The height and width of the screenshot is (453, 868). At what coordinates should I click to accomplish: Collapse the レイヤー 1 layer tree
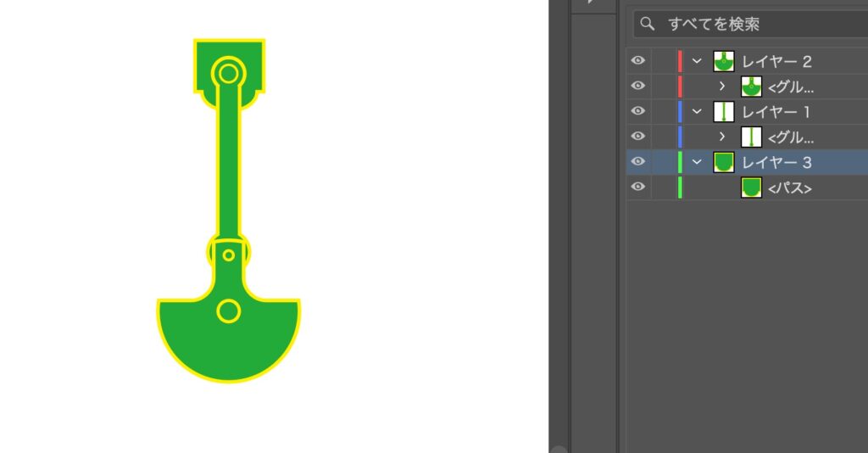(x=698, y=111)
